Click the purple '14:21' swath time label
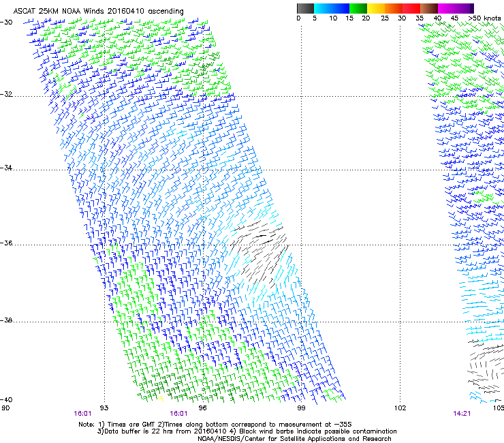Screen dimensions: 504x443 pyautogui.click(x=462, y=414)
